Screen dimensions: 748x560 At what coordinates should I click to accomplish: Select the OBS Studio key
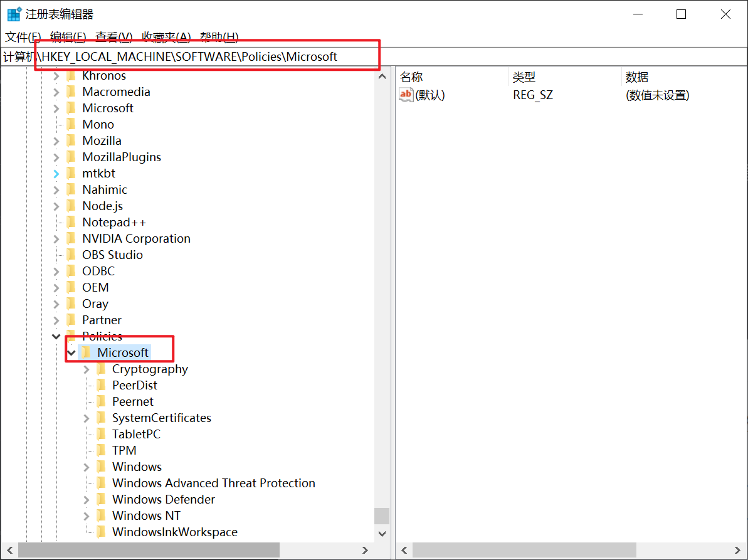coord(113,255)
